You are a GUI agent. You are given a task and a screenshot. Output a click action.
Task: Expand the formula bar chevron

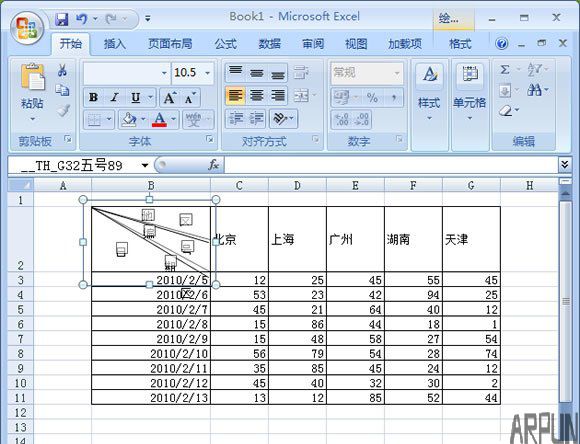coord(565,164)
